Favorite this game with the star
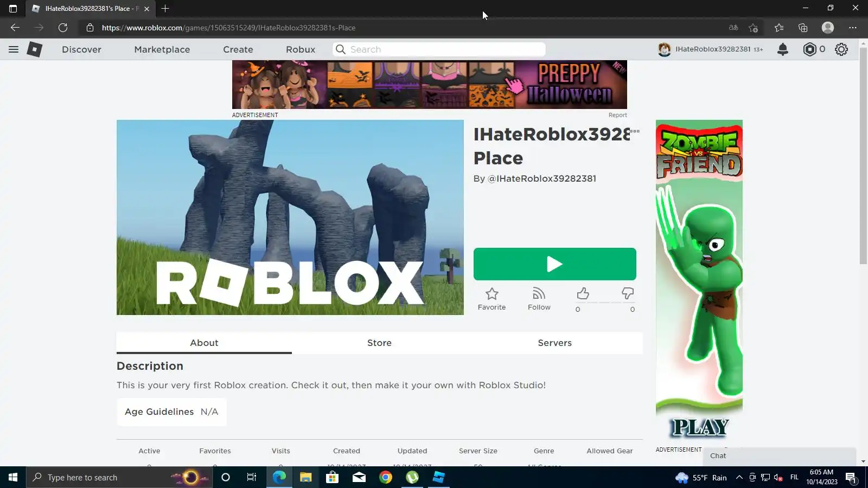The image size is (868, 488). (x=492, y=299)
